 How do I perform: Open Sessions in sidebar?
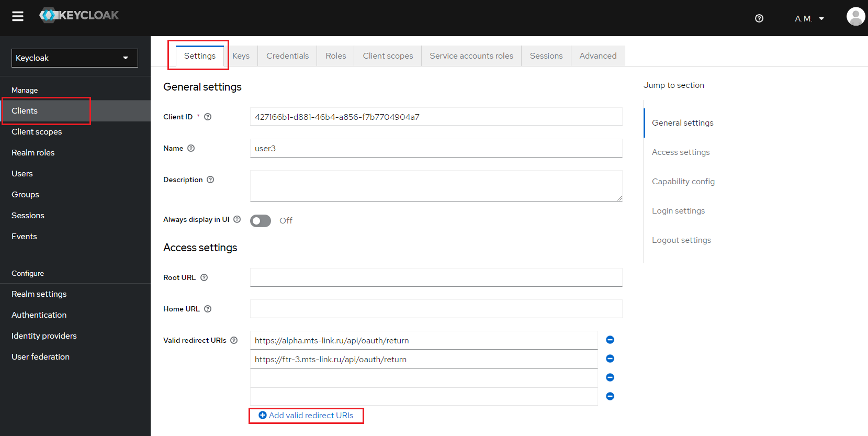click(75, 216)
